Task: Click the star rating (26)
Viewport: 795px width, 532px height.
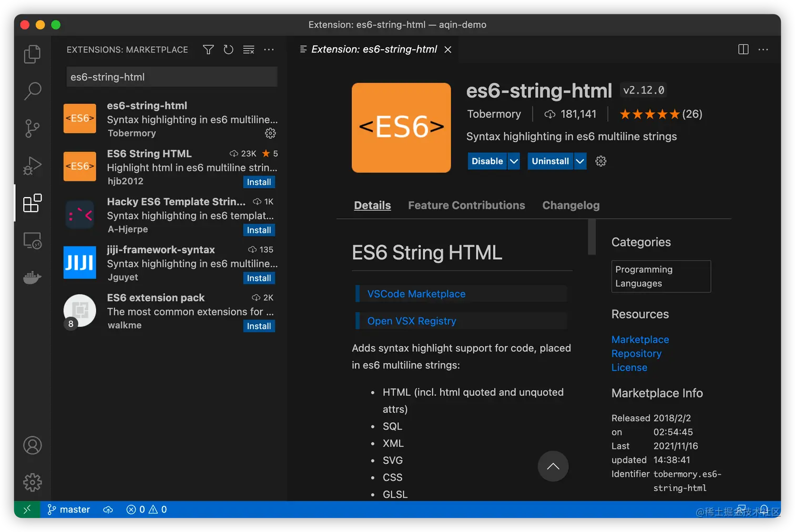Action: click(661, 114)
